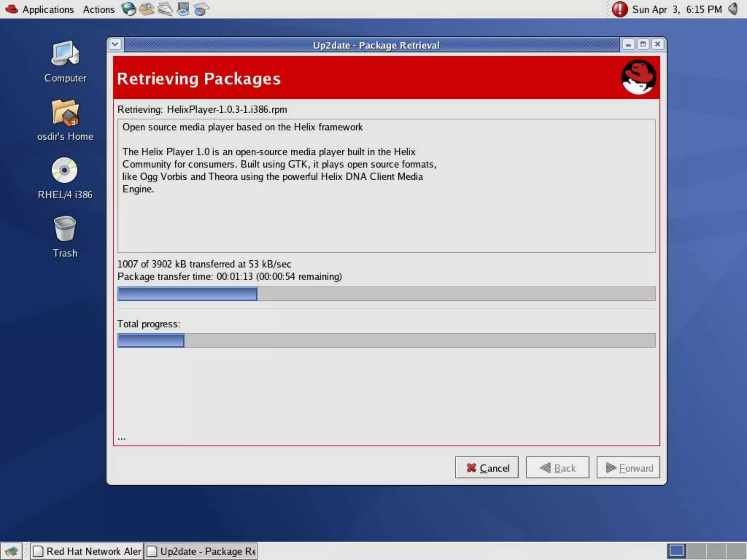Click the package transfer progress bar
This screenshot has width=747, height=560.
[386, 293]
